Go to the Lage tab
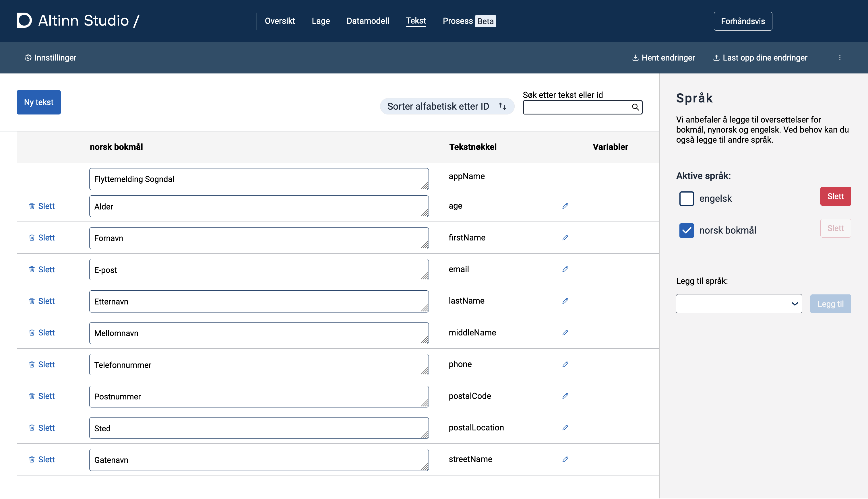The height and width of the screenshot is (499, 868). [x=321, y=21]
